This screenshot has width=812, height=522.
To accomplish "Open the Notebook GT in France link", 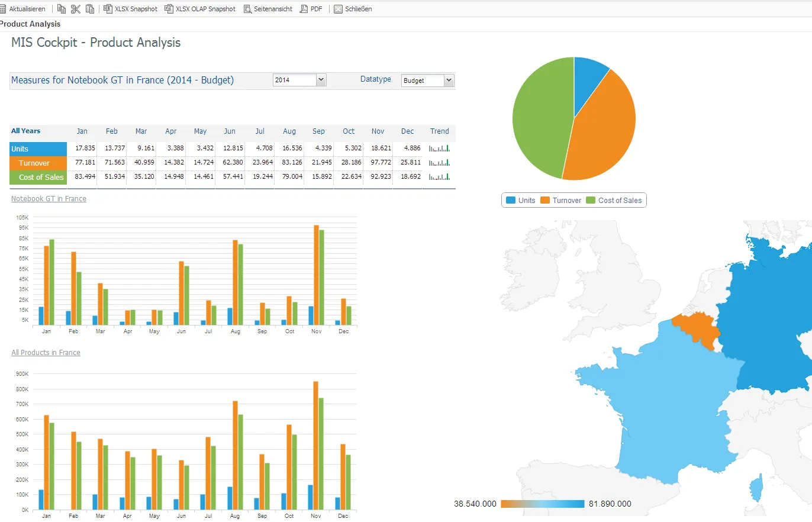I will pyautogui.click(x=49, y=199).
